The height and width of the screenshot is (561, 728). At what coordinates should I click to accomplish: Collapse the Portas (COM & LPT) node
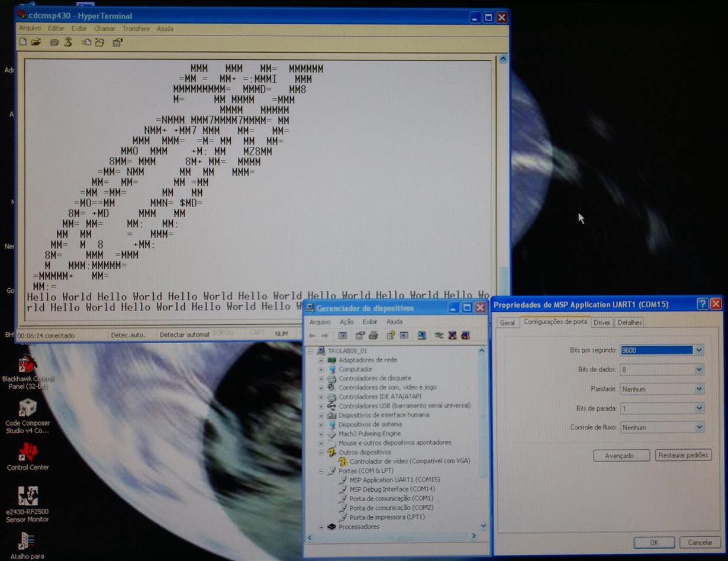321,471
